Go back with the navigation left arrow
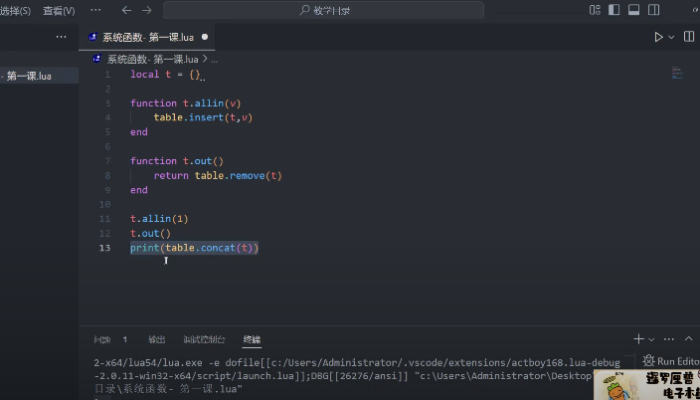This screenshot has height=400, width=700. tap(126, 10)
